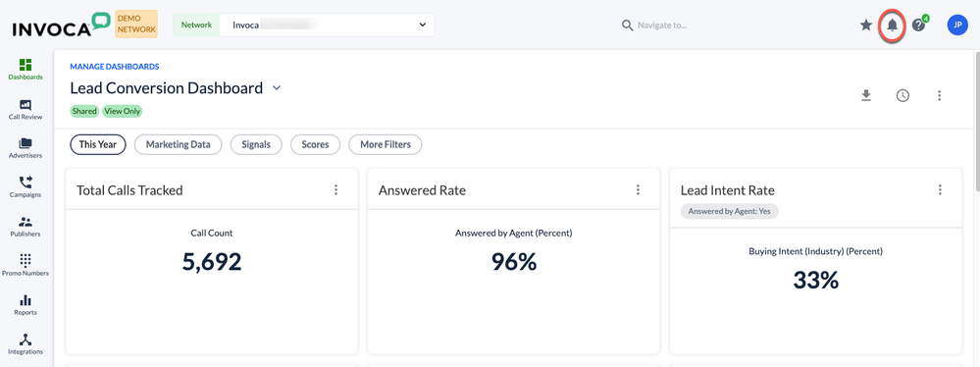The height and width of the screenshot is (367, 980).
Task: Click the Network label
Action: click(196, 25)
